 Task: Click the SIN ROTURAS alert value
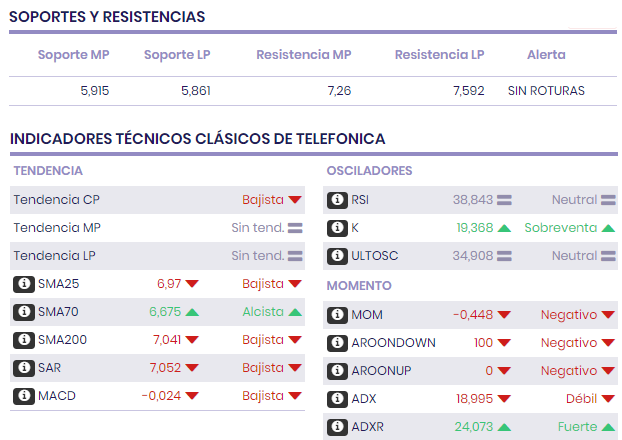(546, 91)
